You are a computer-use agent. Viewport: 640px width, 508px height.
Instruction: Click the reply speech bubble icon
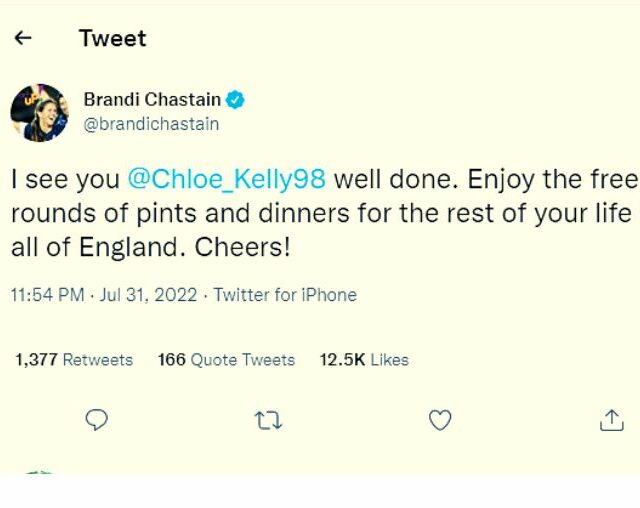coord(96,421)
